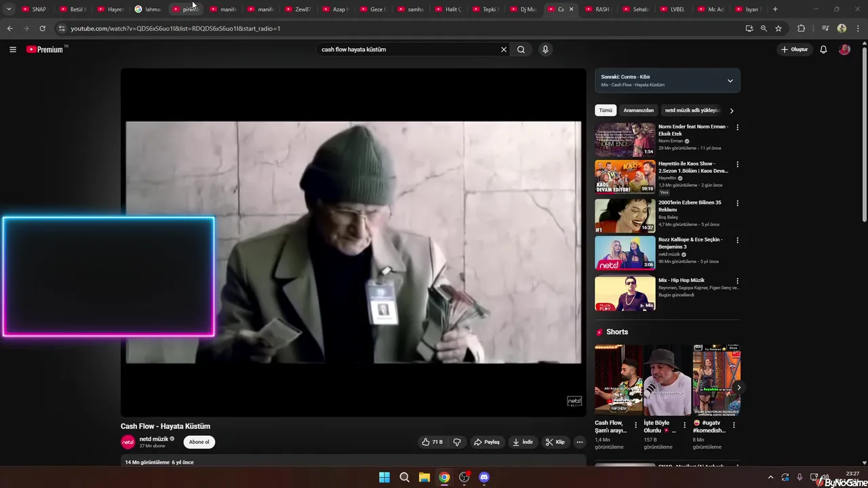
Task: Open more actions menu under video
Action: (579, 442)
